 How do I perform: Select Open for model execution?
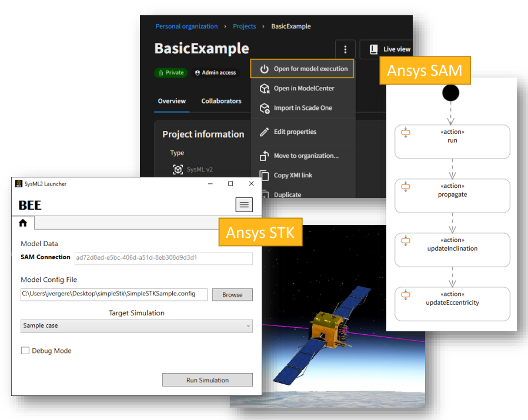pyautogui.click(x=302, y=69)
